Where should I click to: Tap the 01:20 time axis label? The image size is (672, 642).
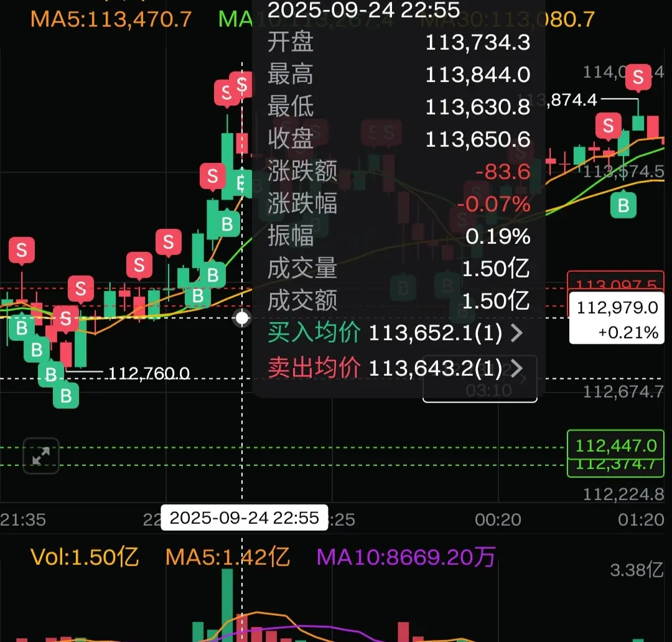[641, 519]
